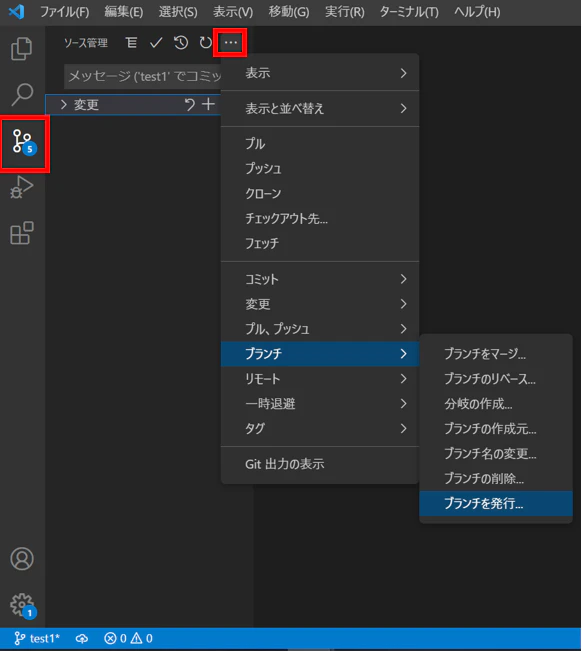
Task: Expand the タグ submenu
Action: coord(320,428)
